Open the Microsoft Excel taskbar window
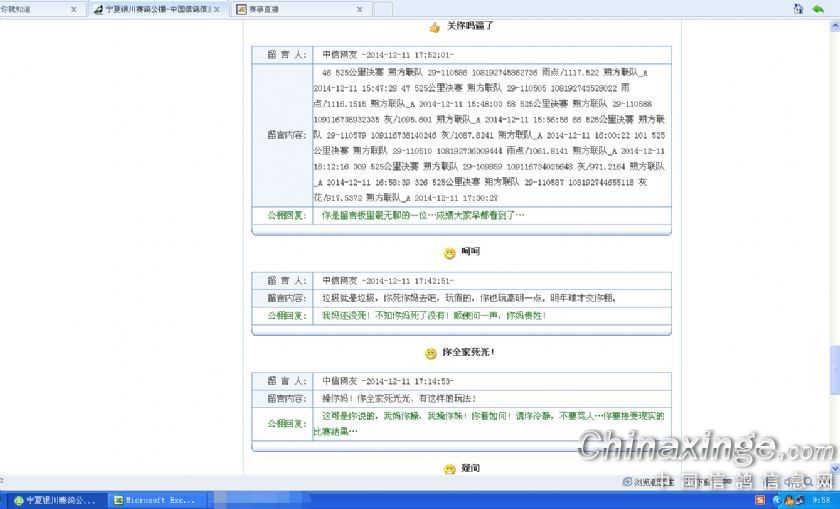 (x=155, y=500)
